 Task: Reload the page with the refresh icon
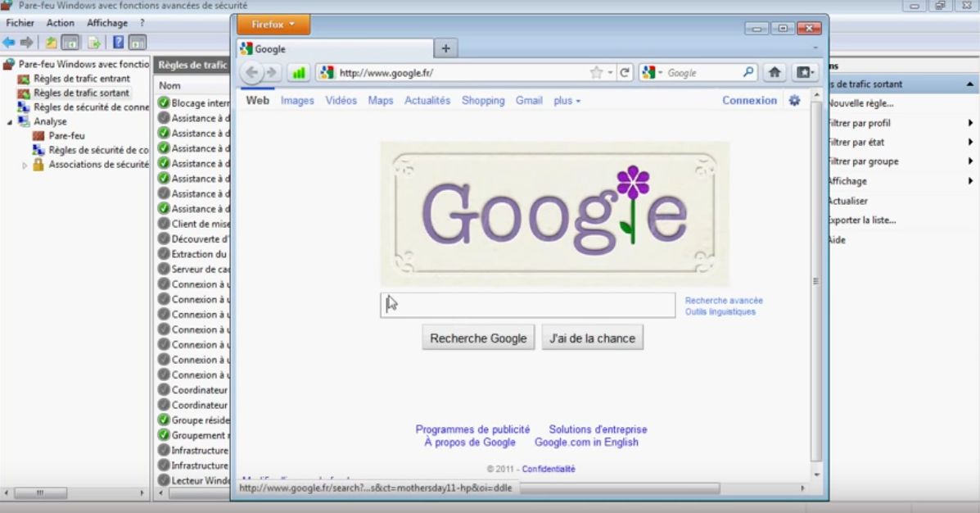tap(625, 73)
